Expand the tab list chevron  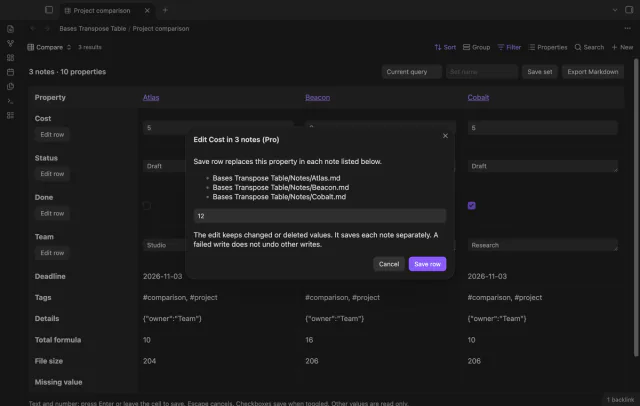615,10
